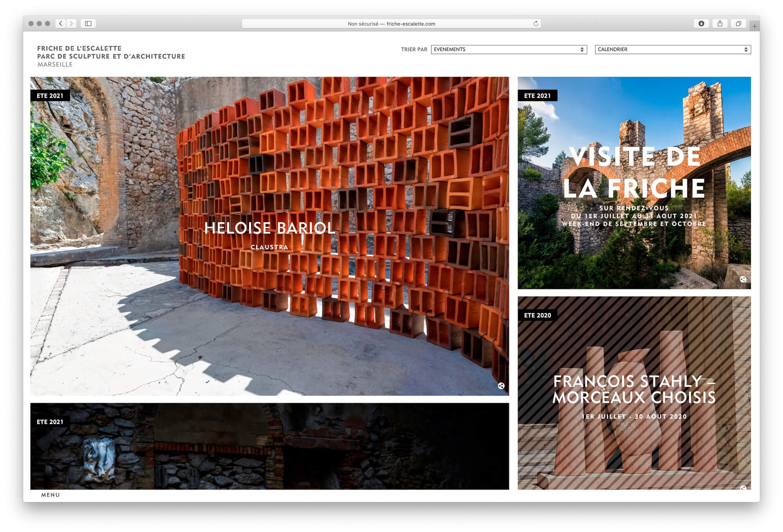Open the CALENDRIER dropdown

pyautogui.click(x=673, y=49)
